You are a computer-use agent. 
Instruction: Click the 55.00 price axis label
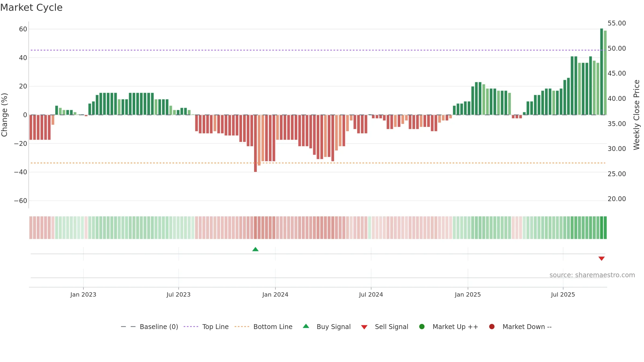pyautogui.click(x=617, y=23)
